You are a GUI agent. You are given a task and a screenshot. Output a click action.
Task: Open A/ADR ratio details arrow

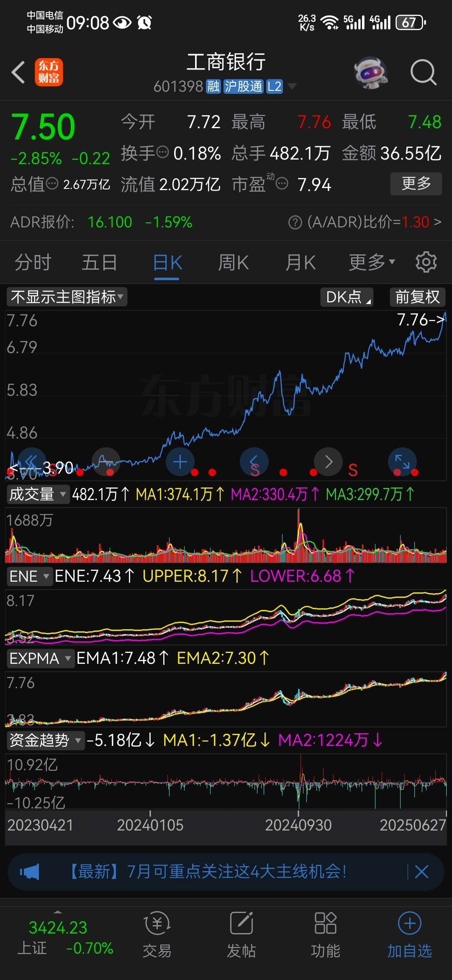click(438, 222)
